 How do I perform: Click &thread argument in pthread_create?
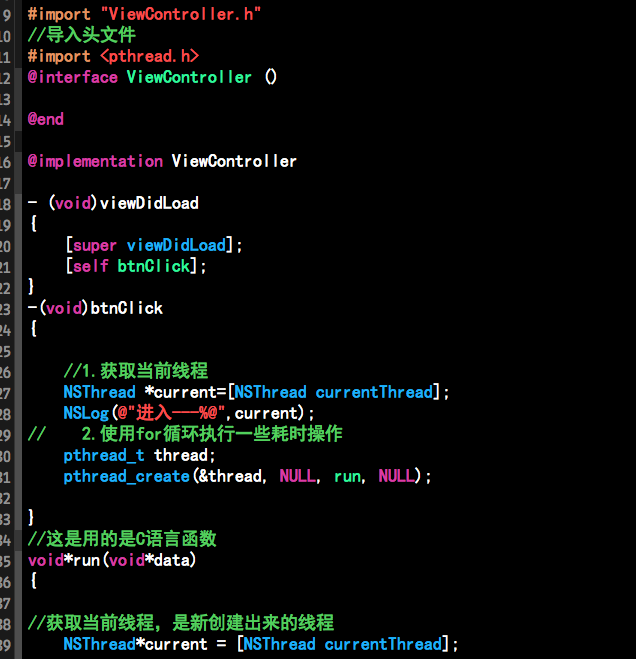[x=230, y=477]
